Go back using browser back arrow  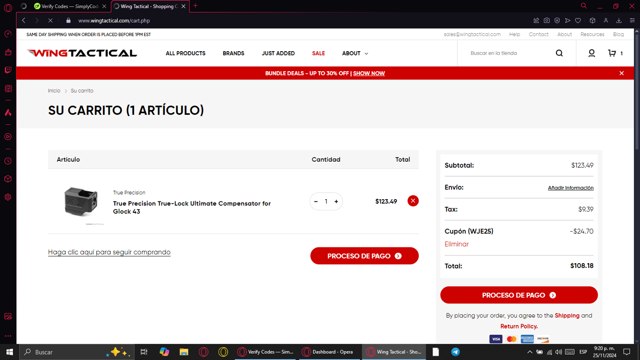[x=24, y=20]
